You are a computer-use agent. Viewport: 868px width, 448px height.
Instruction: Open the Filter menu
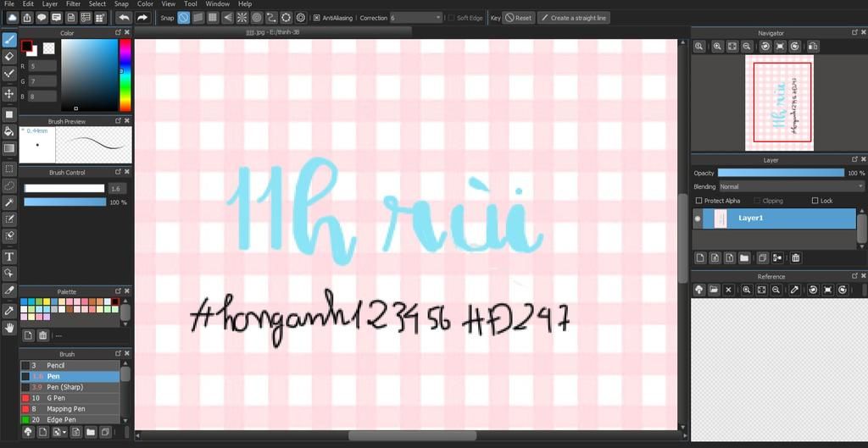click(x=73, y=4)
